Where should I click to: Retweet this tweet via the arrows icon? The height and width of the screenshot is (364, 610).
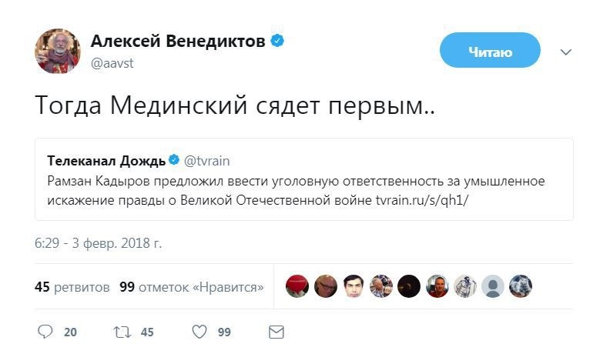click(x=122, y=332)
